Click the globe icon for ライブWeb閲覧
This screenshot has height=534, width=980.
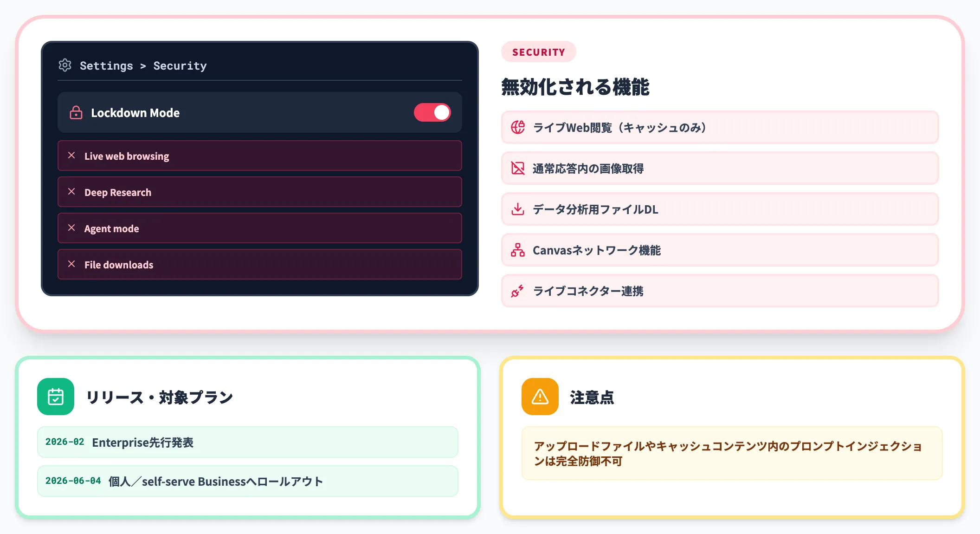pos(518,127)
